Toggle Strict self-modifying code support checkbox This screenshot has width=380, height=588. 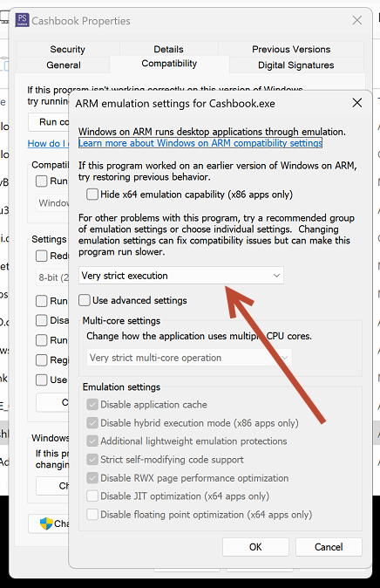(92, 460)
